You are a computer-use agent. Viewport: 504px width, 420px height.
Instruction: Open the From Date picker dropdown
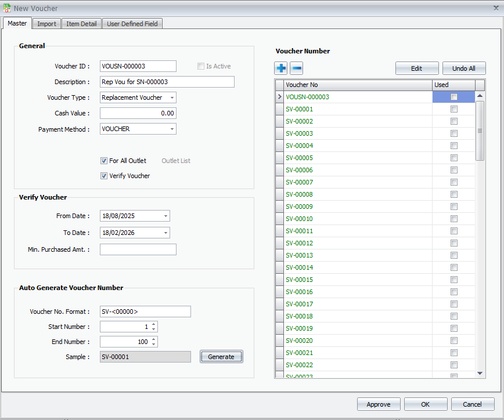pos(165,216)
